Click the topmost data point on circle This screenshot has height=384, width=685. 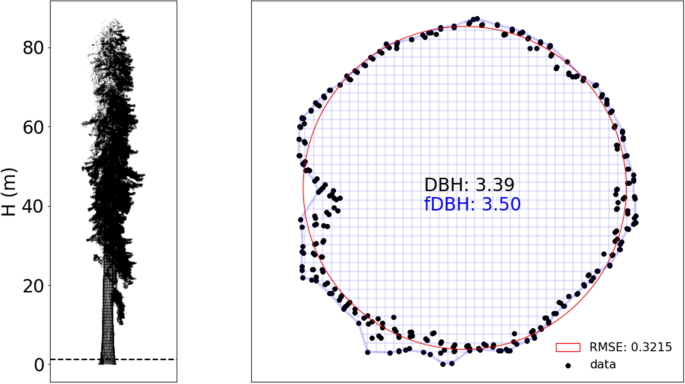[474, 20]
